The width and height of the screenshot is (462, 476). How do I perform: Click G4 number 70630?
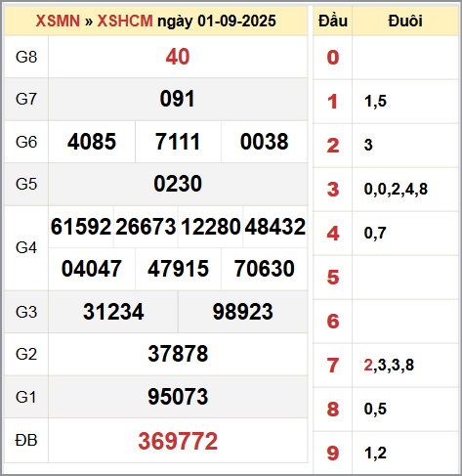click(x=265, y=269)
